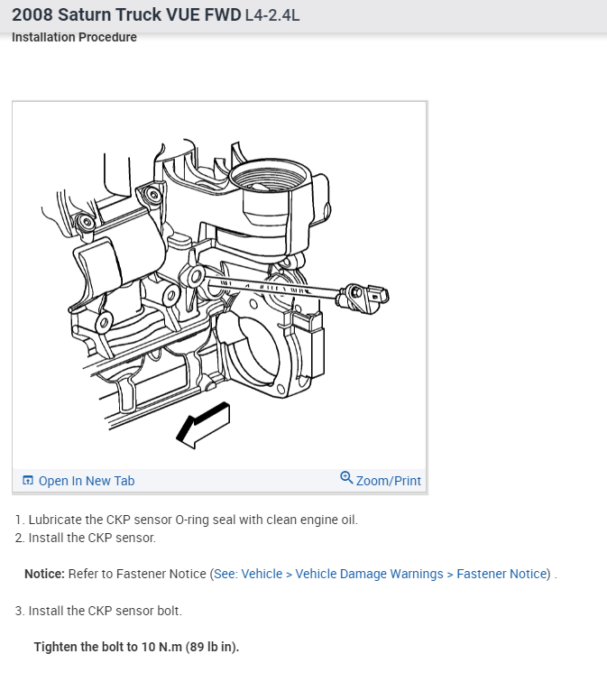Image resolution: width=607 pixels, height=700 pixels.
Task: Select the Zoom/Print text link
Action: [389, 481]
